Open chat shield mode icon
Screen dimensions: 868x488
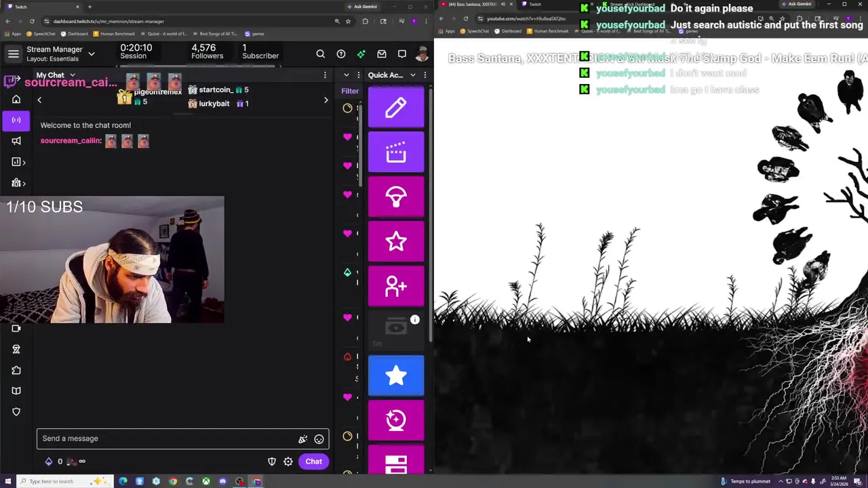[x=272, y=462]
